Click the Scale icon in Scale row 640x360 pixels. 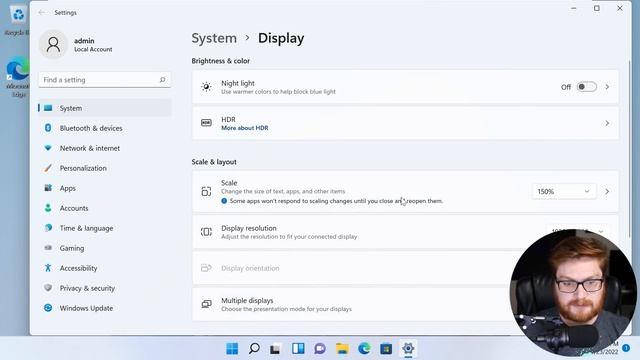(x=206, y=191)
